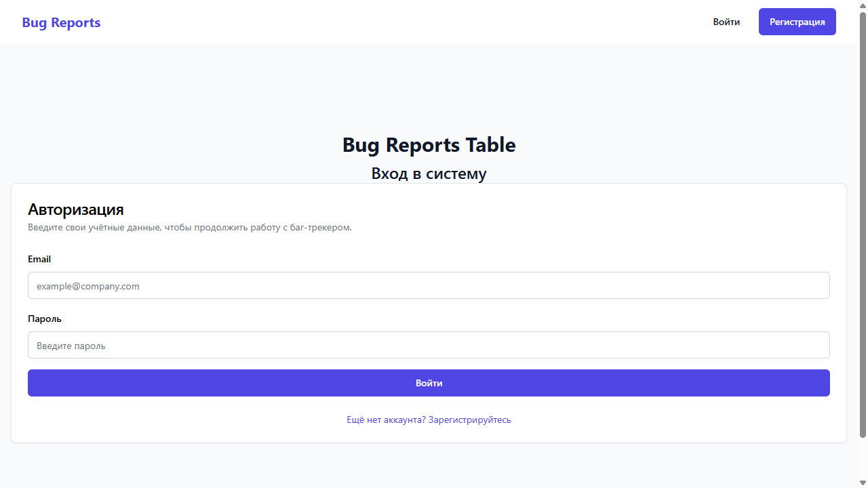Click the vertical scrollbar thumb
The image size is (868, 488).
coord(863,224)
